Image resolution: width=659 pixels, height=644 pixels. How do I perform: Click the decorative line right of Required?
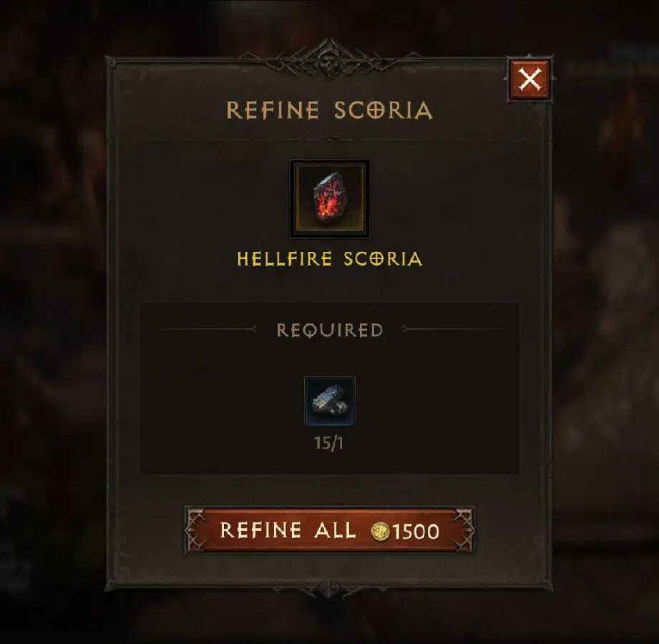(x=453, y=329)
